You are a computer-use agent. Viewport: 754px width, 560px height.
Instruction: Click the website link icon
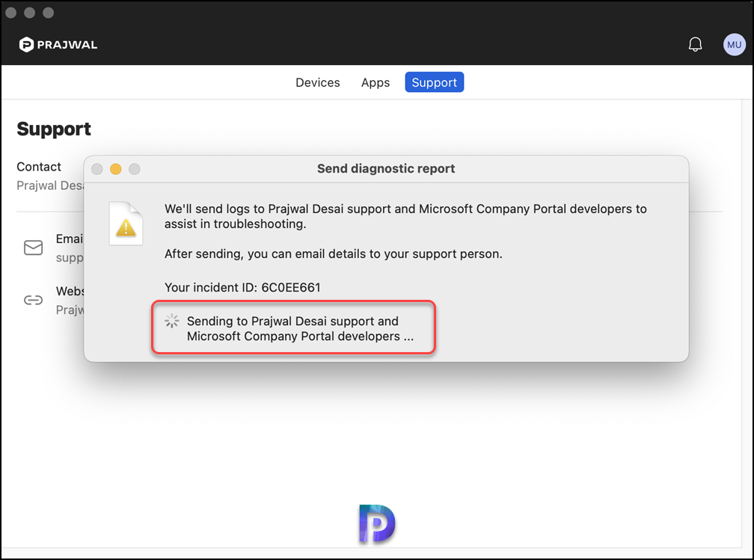pos(33,301)
